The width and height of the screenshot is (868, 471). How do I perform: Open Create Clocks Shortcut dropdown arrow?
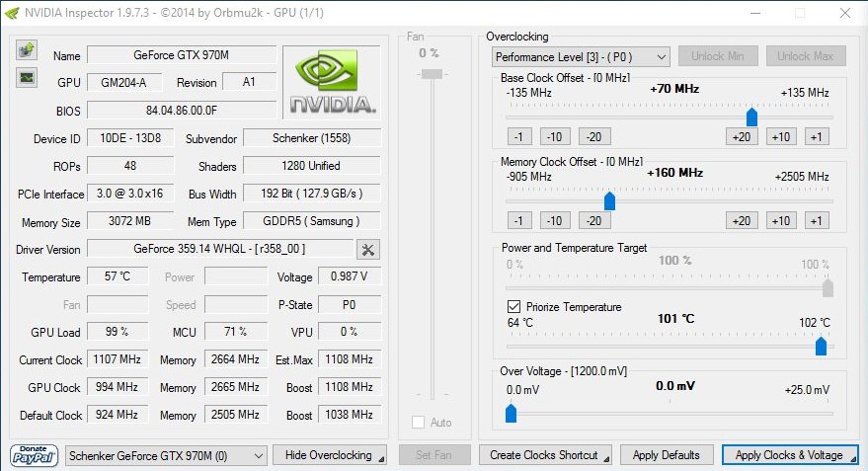coord(607,459)
